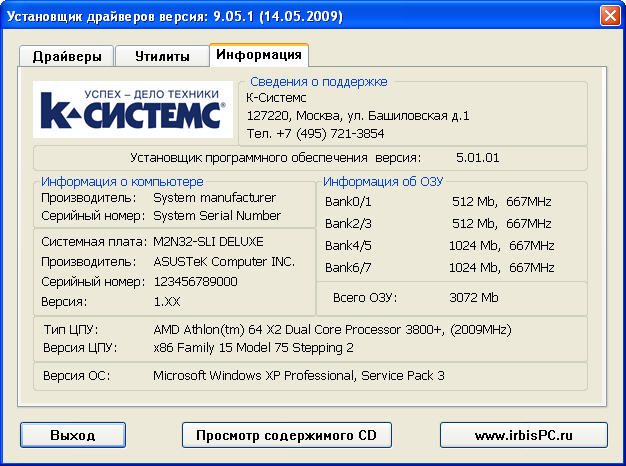The image size is (626, 466).
Task: Close the driver installer window
Action: (609, 16)
